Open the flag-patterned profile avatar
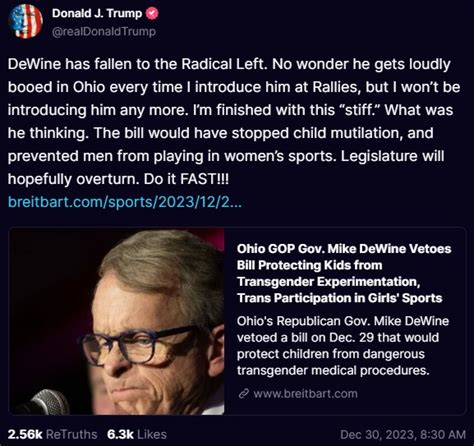Image resolution: width=474 pixels, height=446 pixels. click(26, 21)
